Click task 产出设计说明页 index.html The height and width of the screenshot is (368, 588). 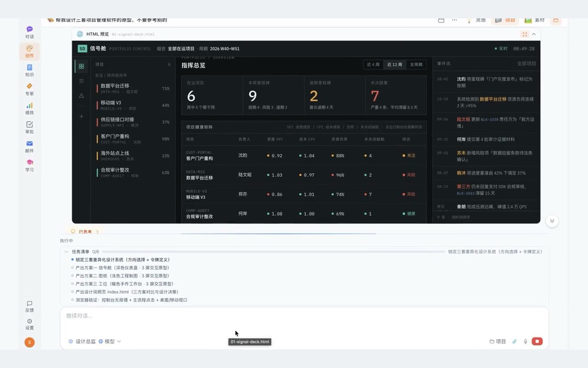click(x=125, y=292)
